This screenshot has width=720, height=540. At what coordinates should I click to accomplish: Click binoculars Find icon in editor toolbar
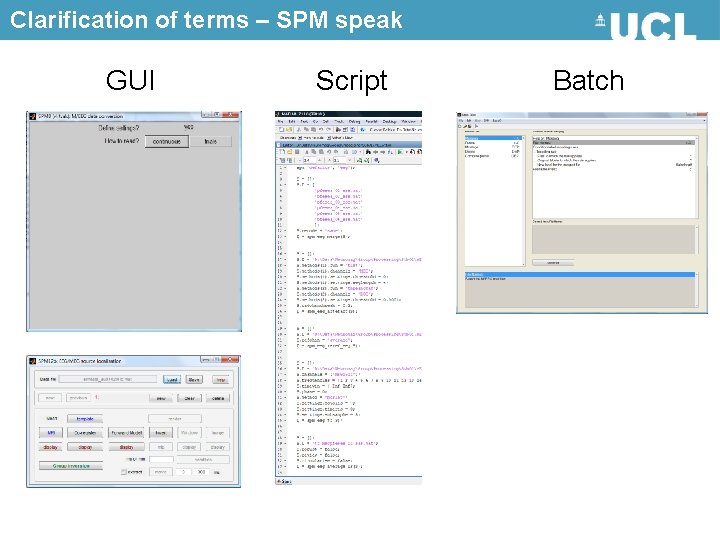(x=368, y=152)
